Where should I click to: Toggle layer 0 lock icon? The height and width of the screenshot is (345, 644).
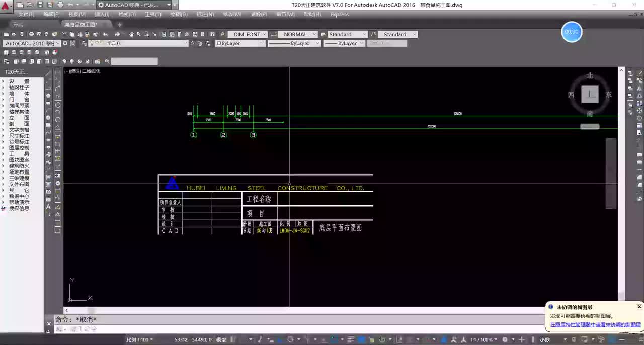pyautogui.click(x=109, y=43)
